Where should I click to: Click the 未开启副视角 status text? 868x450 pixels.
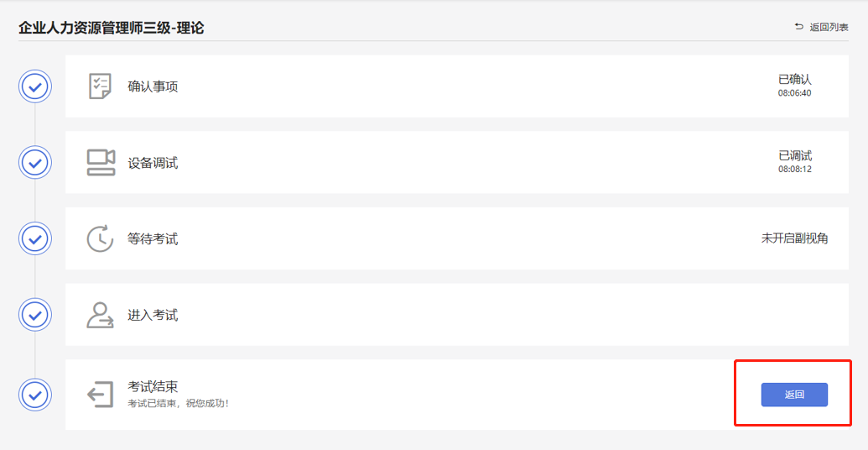click(x=794, y=238)
